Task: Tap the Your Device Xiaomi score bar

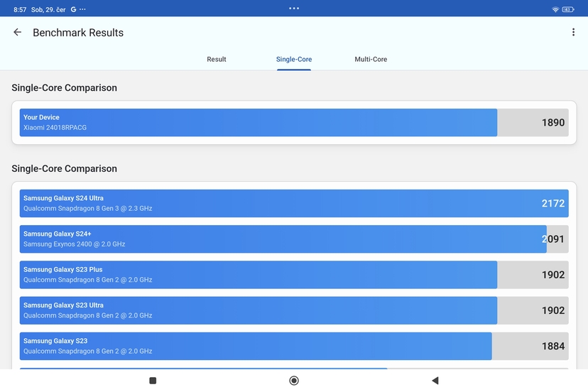Action: pyautogui.click(x=294, y=123)
